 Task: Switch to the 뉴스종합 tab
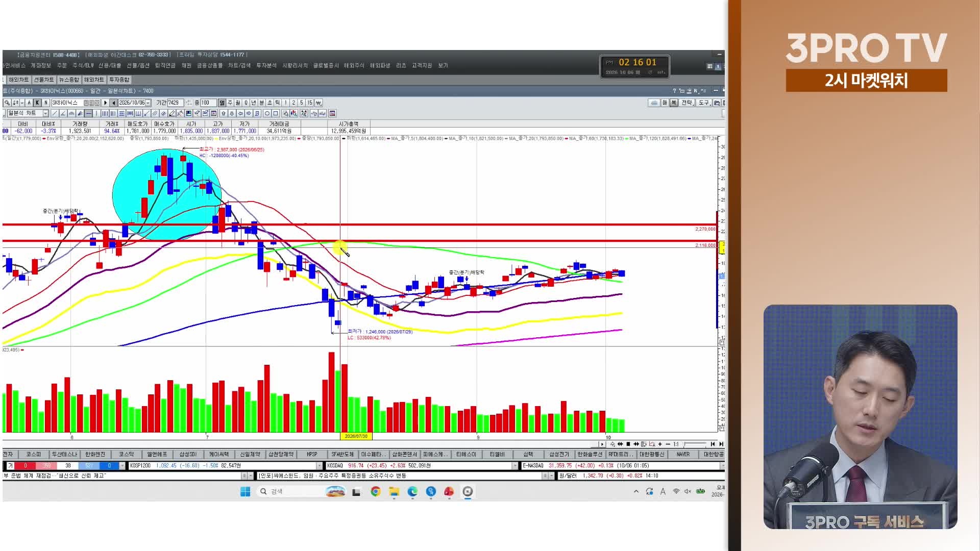pyautogui.click(x=69, y=80)
